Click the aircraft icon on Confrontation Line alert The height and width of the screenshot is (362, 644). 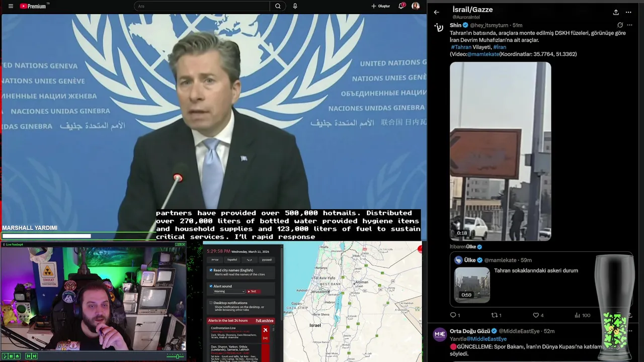pos(265,330)
